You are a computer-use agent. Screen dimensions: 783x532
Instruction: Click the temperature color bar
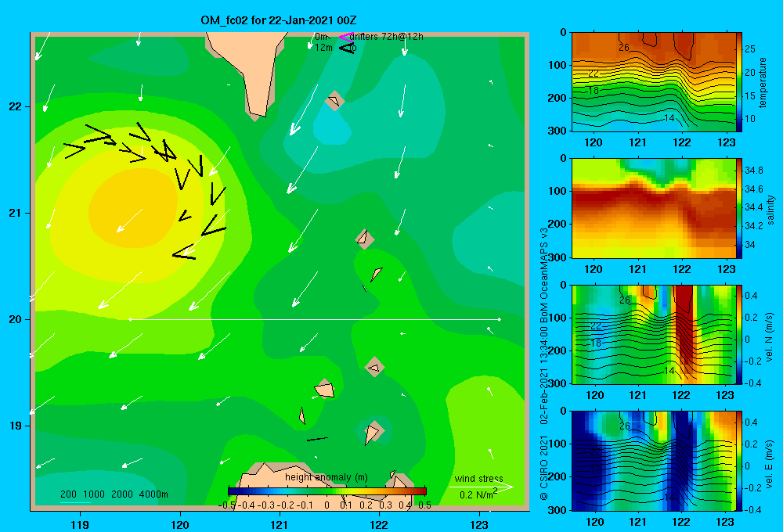click(739, 82)
